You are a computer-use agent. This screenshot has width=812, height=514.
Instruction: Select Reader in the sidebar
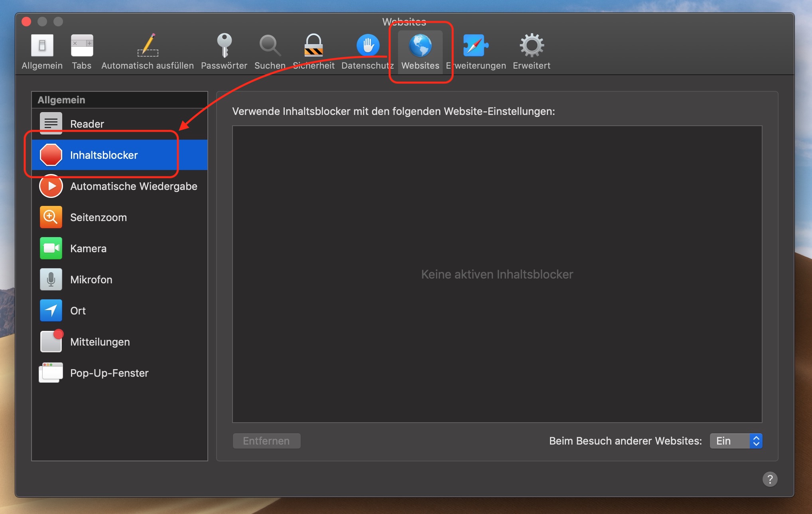[x=120, y=124]
